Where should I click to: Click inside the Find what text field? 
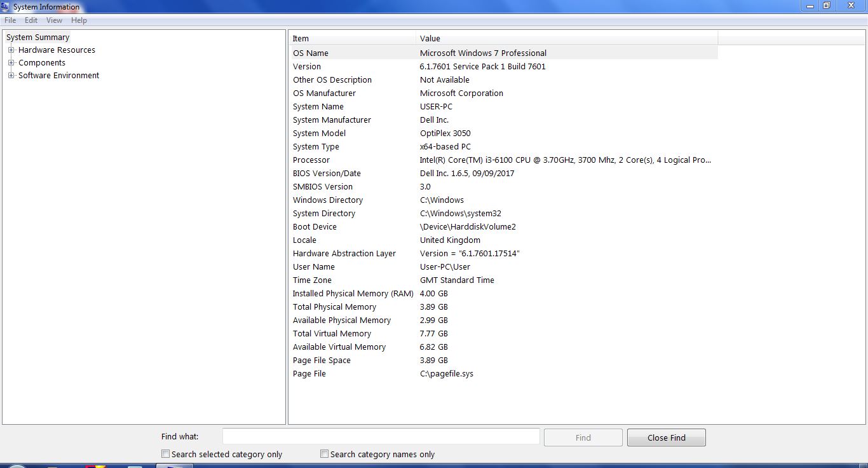(x=380, y=436)
